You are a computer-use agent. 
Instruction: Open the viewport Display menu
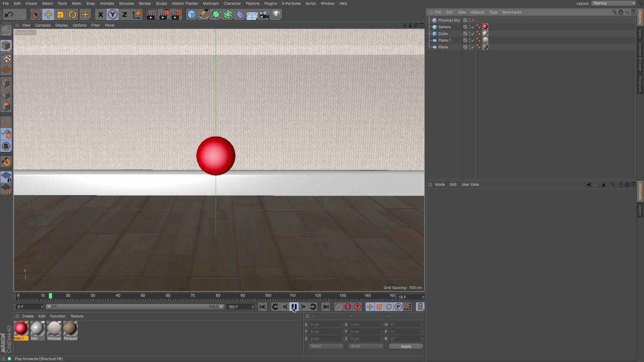pos(61,25)
